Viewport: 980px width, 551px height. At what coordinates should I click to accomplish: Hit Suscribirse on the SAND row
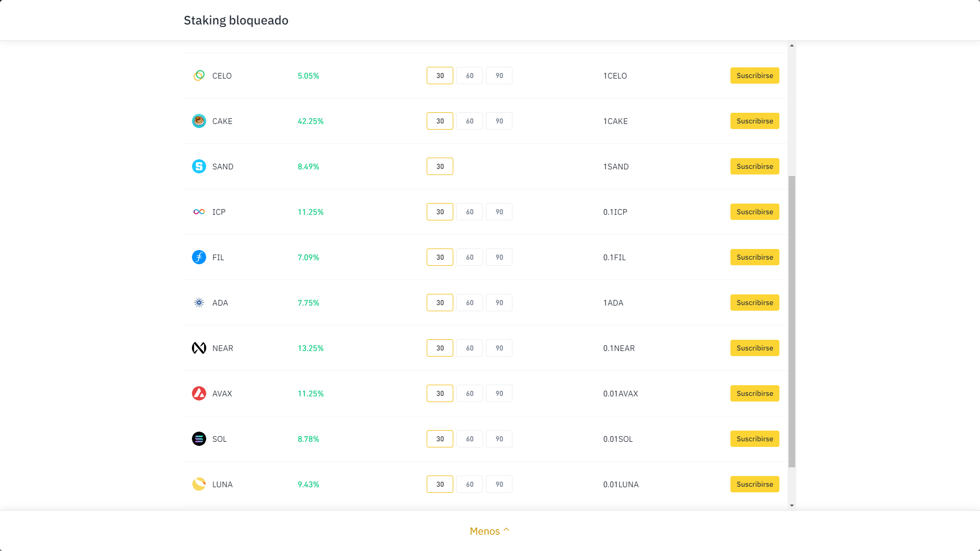coord(754,166)
